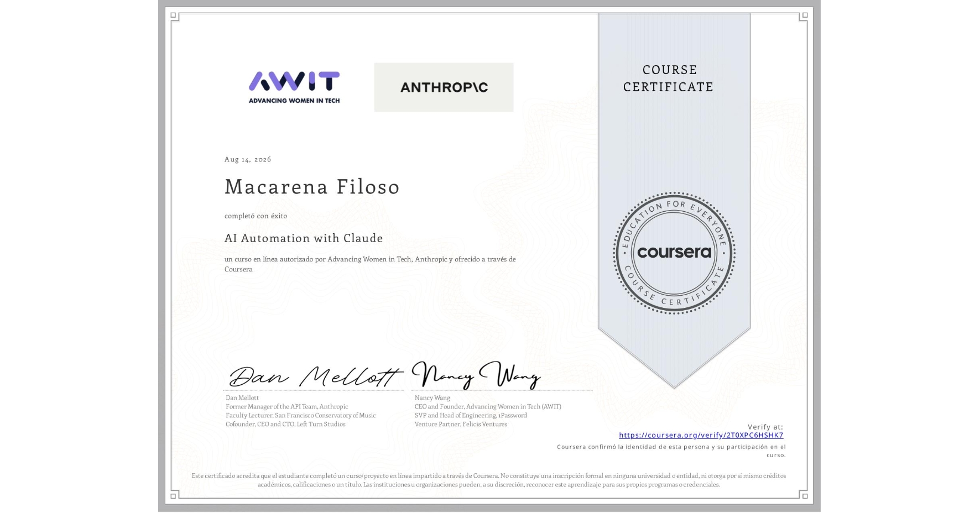This screenshot has width=980, height=513.
Task: Click the Coursera Education for Everyone seal
Action: coord(674,253)
